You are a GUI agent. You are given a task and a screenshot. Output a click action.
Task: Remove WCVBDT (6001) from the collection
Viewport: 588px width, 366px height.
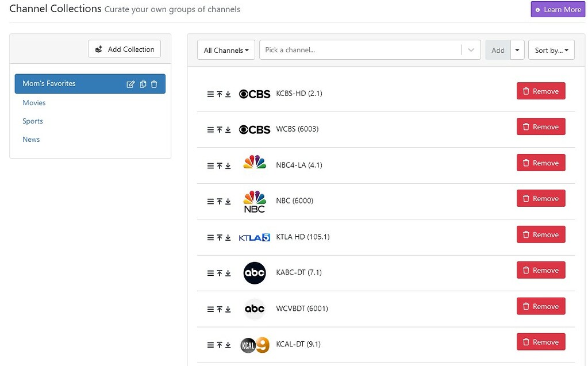(540, 306)
